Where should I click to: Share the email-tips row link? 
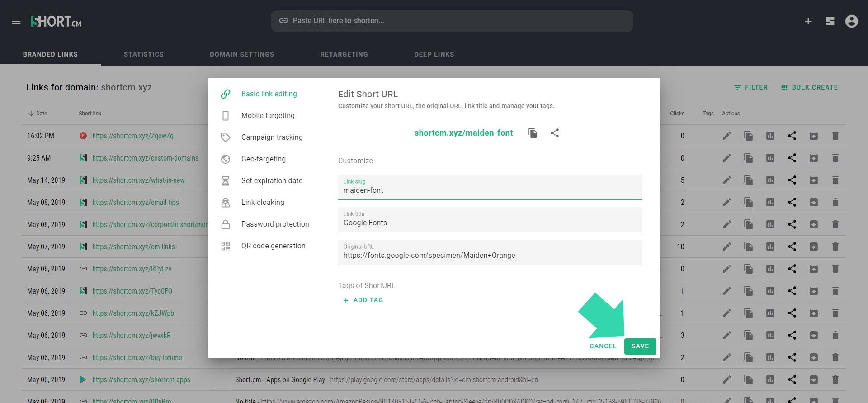792,202
